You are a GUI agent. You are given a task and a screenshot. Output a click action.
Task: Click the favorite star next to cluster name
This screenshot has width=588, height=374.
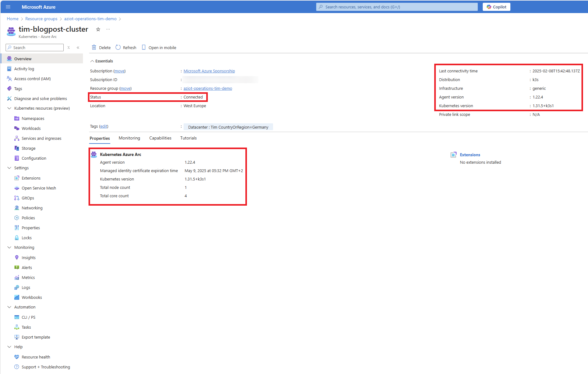click(98, 29)
